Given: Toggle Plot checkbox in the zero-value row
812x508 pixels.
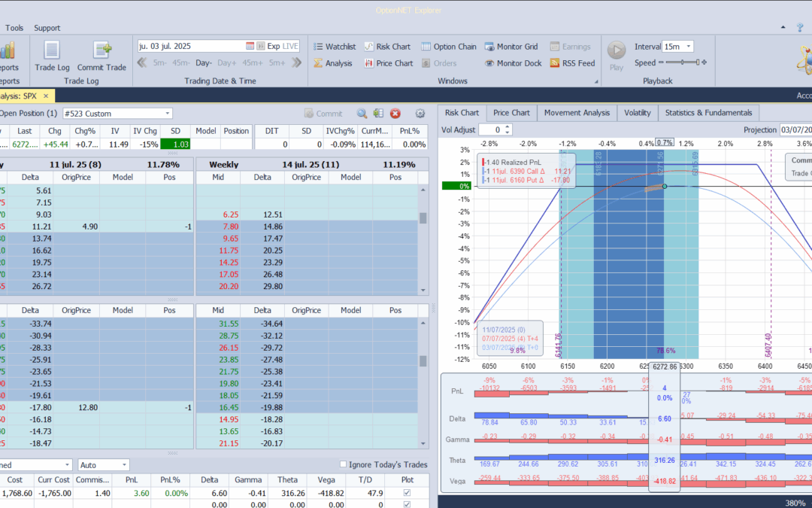Looking at the screenshot, I should click(407, 504).
